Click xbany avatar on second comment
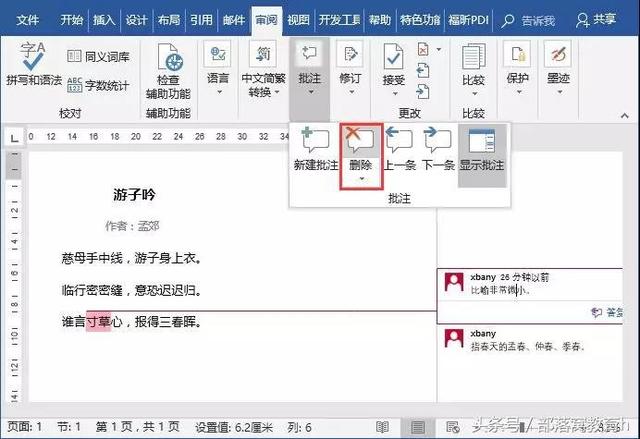The width and height of the screenshot is (640, 439). [454, 338]
